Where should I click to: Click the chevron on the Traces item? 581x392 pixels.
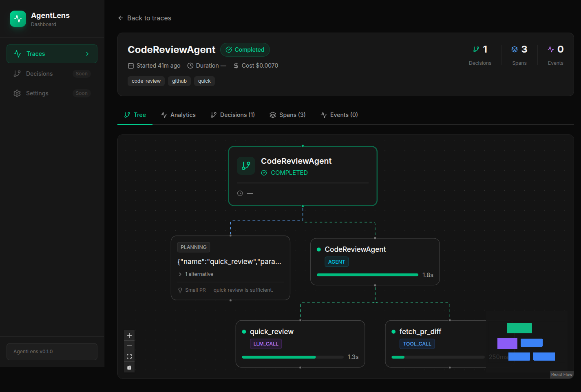point(87,54)
